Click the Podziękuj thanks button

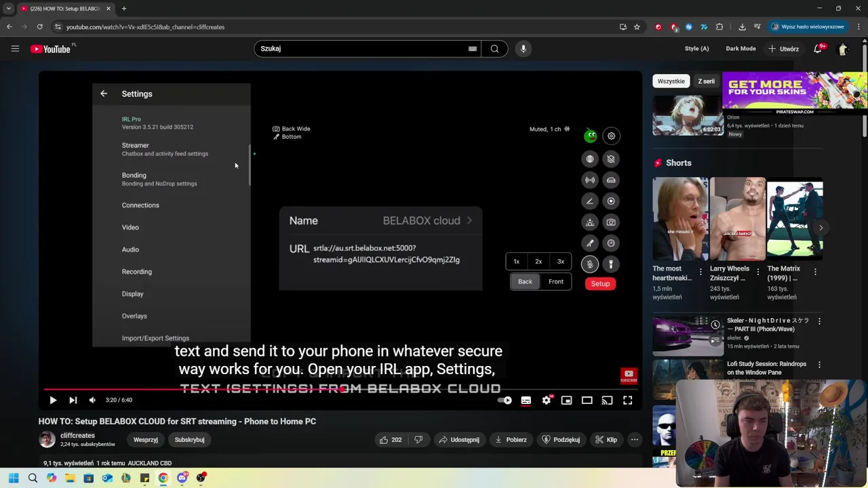560,440
